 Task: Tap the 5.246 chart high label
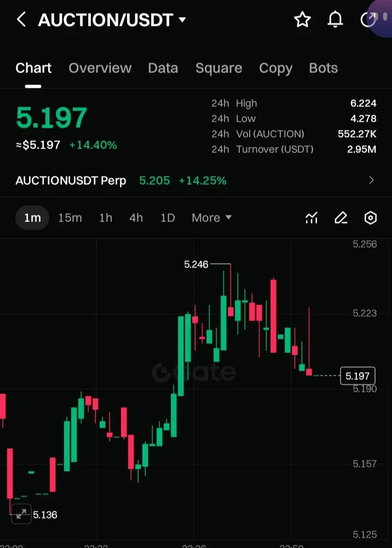pyautogui.click(x=196, y=265)
